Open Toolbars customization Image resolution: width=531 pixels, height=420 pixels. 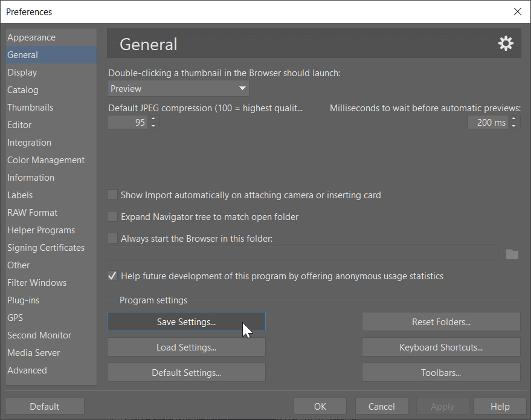440,372
